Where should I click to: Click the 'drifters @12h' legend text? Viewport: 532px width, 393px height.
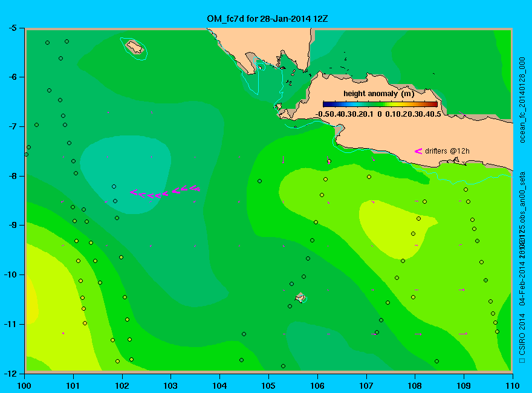[447, 151]
